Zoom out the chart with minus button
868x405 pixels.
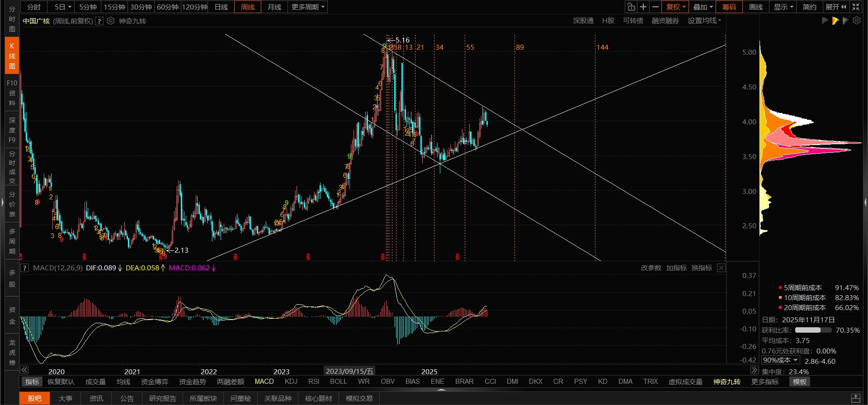[x=655, y=7]
